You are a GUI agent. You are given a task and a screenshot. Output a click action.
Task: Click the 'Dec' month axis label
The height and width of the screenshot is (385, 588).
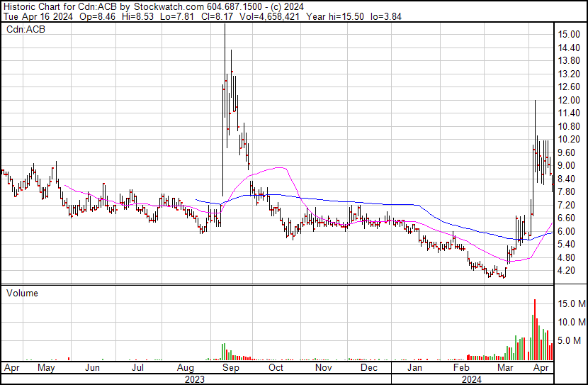[369, 368]
